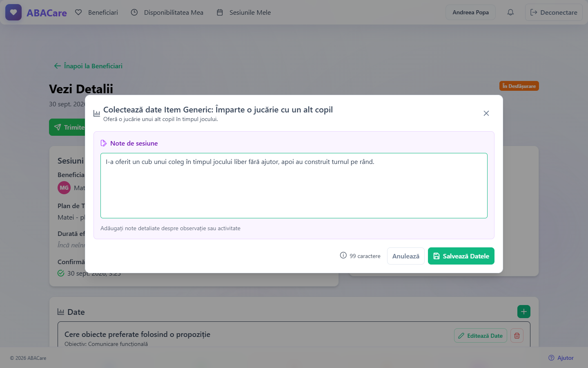
Task: Click the green plus button in Date section
Action: pos(524,312)
